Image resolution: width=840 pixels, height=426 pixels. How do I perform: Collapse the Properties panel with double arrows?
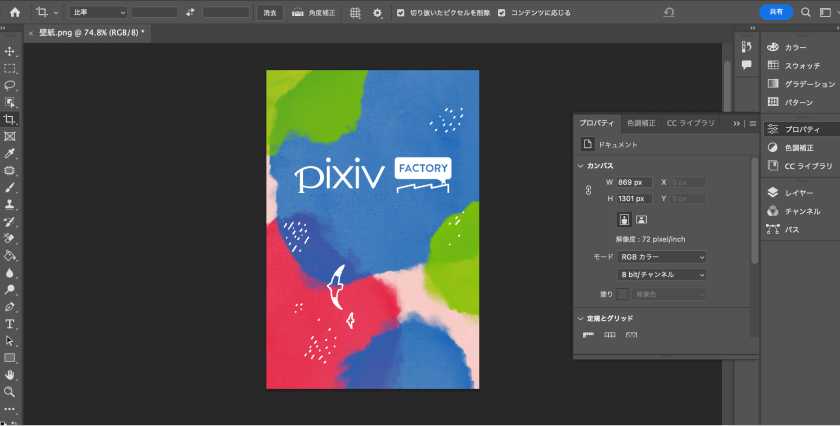coord(737,123)
